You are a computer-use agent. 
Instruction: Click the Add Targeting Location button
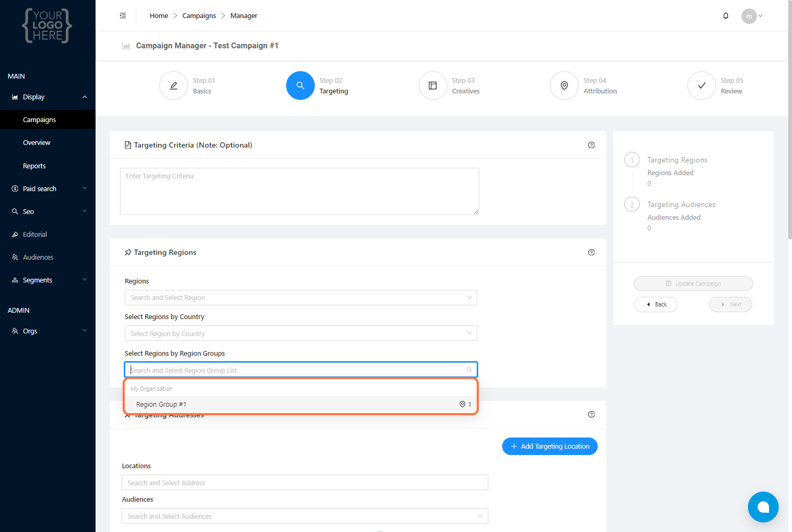549,447
